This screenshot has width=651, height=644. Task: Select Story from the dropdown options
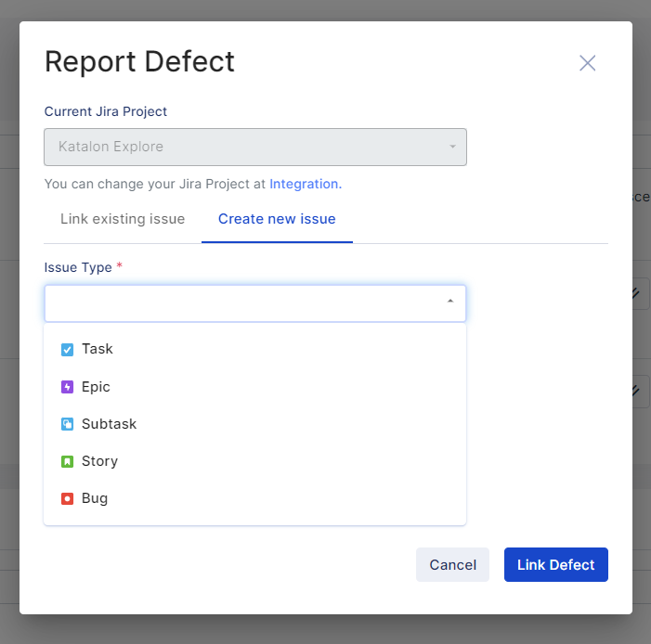[x=99, y=461]
